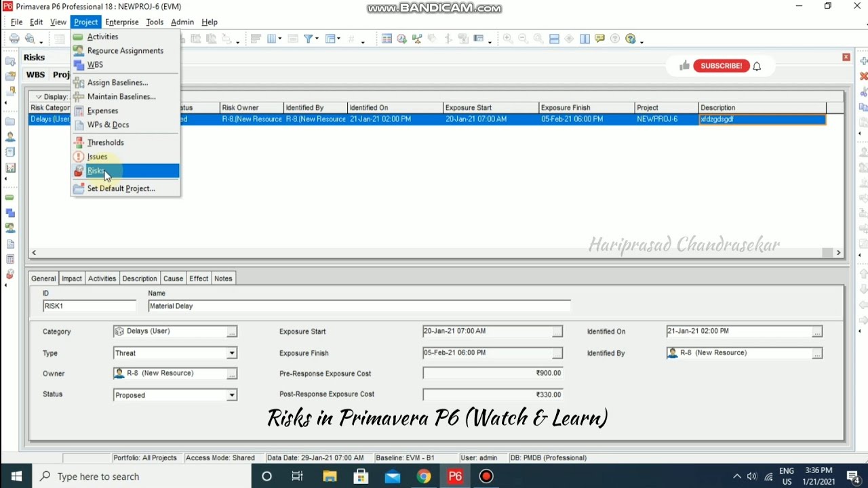Open the Expenses calculator icon in left sidebar
This screenshot has width=868, height=488.
point(9,259)
